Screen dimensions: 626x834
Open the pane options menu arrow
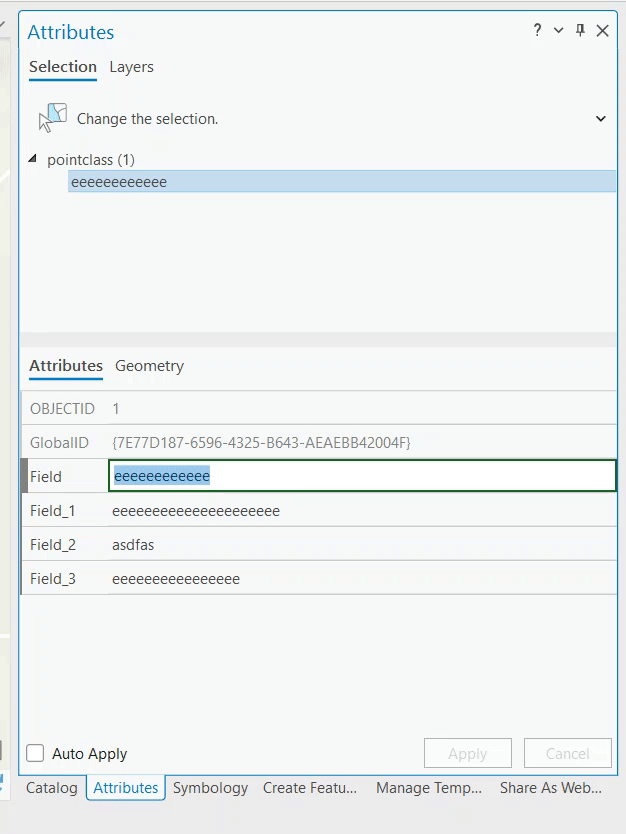559,31
